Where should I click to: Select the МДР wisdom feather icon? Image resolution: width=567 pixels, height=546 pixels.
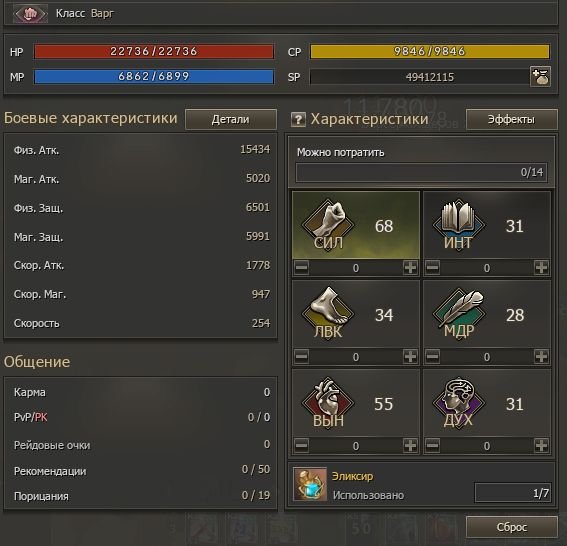[x=459, y=312]
